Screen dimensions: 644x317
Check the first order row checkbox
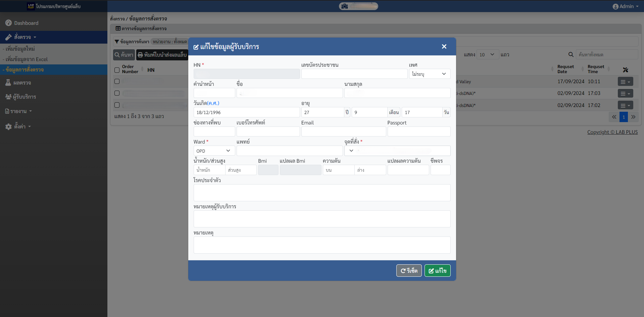point(117,81)
